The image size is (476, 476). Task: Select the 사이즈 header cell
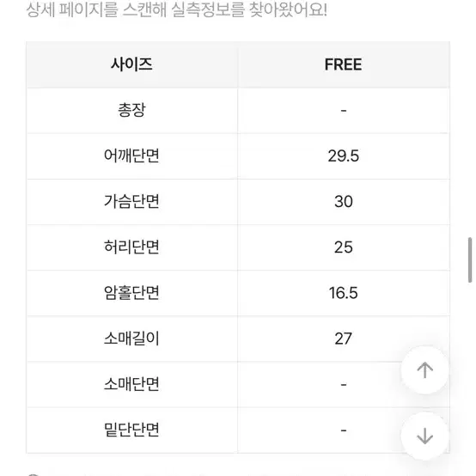131,64
